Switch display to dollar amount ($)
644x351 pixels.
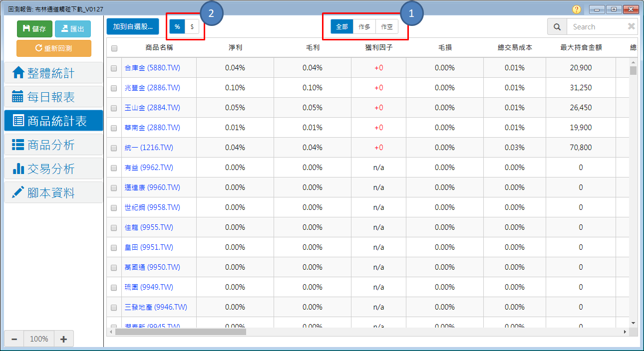point(192,27)
